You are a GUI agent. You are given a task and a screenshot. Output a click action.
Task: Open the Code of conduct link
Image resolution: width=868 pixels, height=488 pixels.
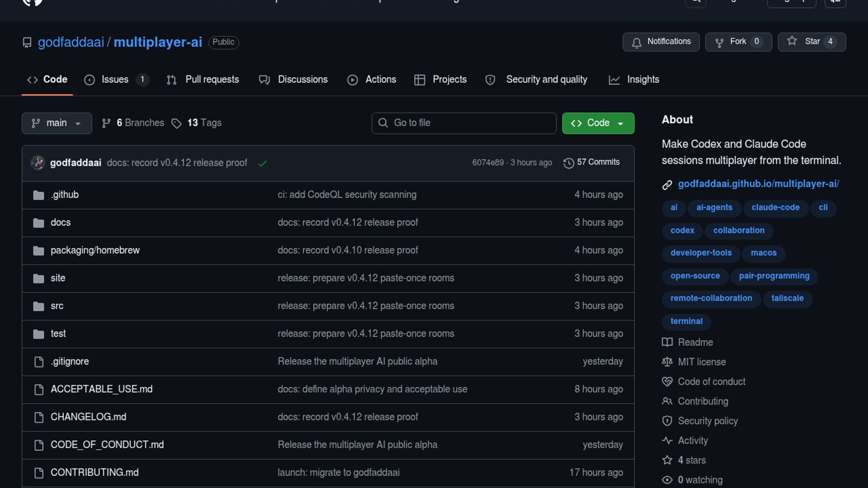coord(704,382)
